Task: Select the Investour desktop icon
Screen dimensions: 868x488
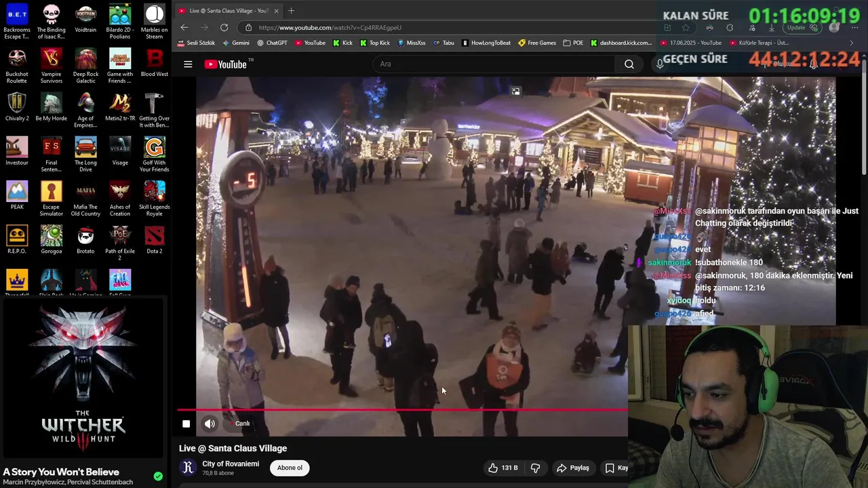Action: click(x=17, y=151)
